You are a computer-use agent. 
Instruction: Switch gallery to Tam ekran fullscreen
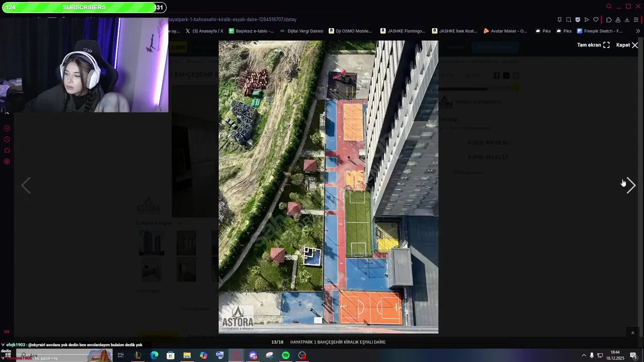[593, 45]
